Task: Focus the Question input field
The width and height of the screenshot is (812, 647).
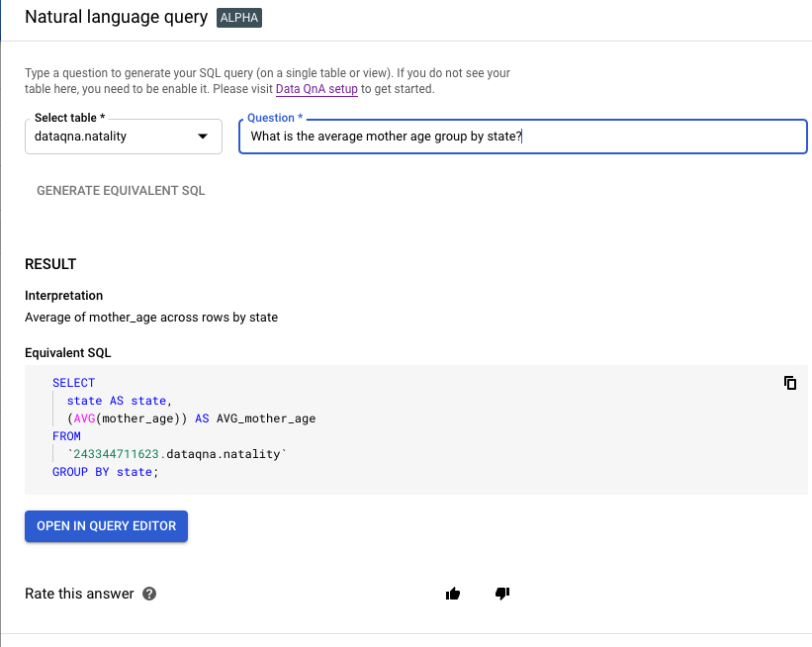Action: click(522, 137)
